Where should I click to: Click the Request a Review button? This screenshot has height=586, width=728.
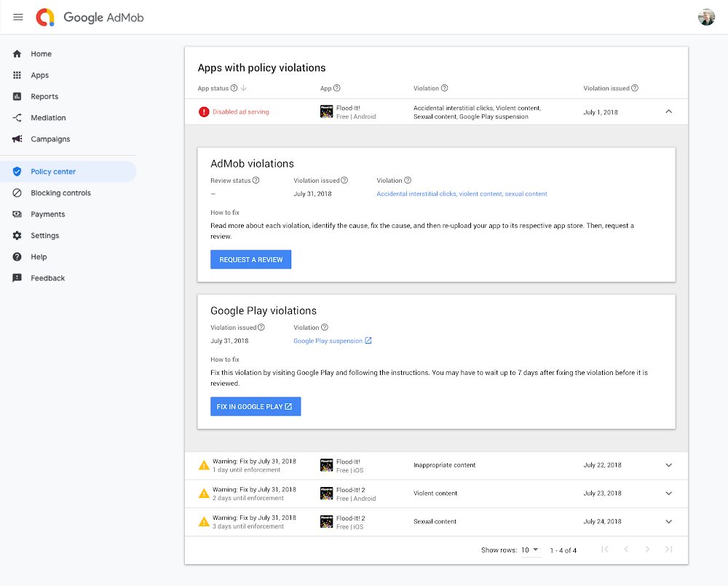(250, 260)
